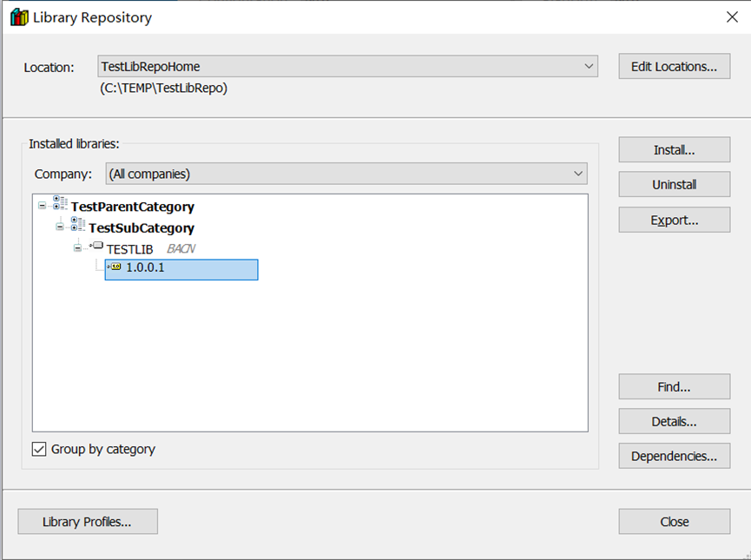Image resolution: width=751 pixels, height=560 pixels.
Task: Collapse the TESTLIB library node
Action: (77, 248)
